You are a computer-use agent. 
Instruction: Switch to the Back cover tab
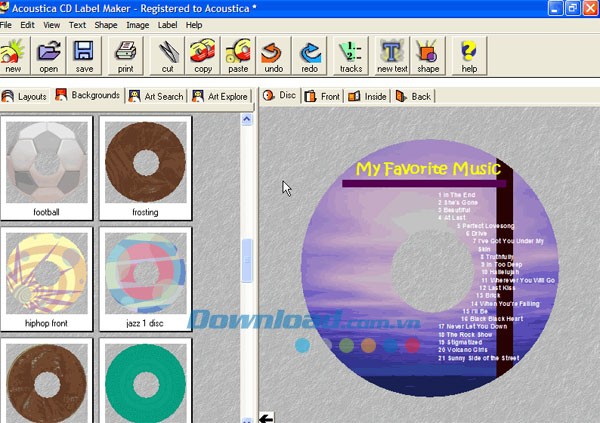[x=414, y=96]
